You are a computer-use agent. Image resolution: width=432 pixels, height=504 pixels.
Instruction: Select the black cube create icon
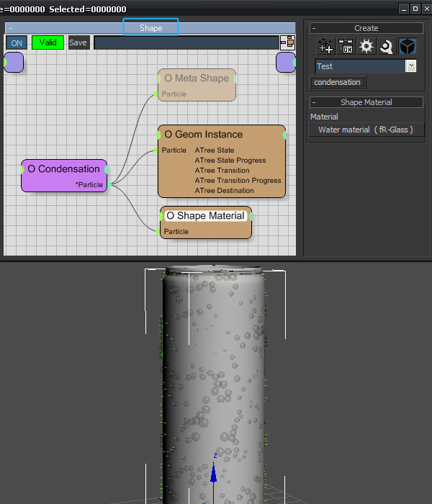pyautogui.click(x=408, y=46)
